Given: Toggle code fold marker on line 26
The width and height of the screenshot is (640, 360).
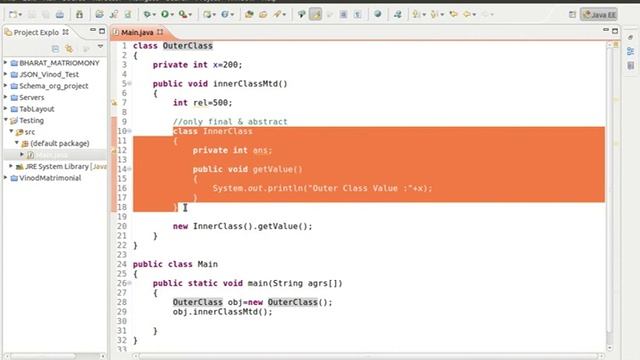Looking at the screenshot, I should (129, 283).
